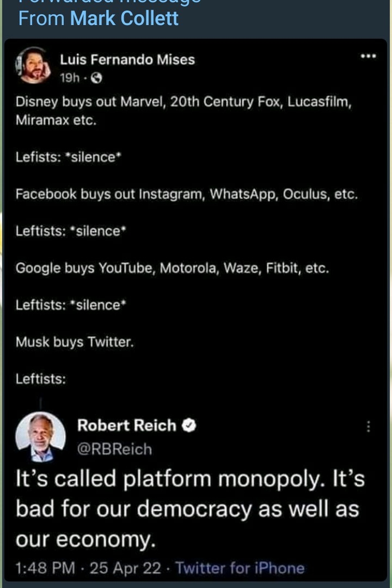Click the "Musk buys Twitter." line
This screenshot has height=588, width=392.
75,342
